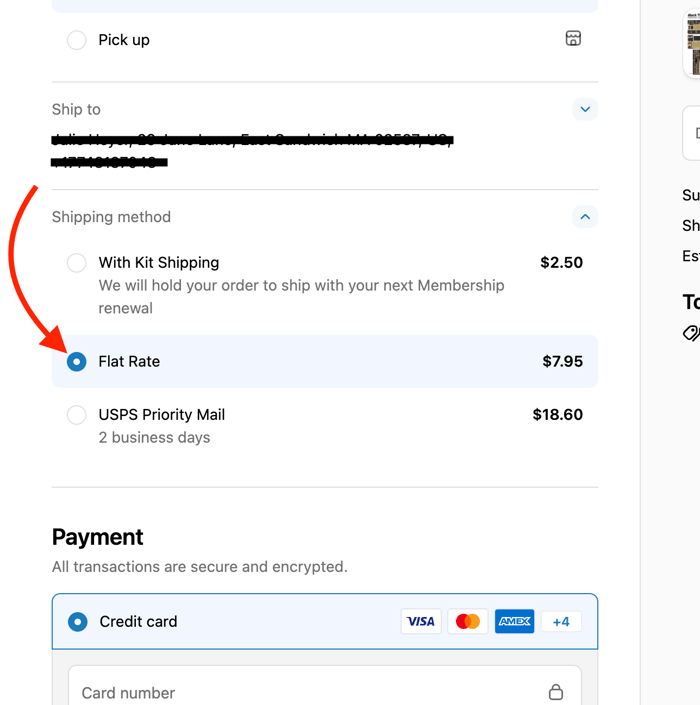Click the lock icon in Card number field
This screenshot has width=700, height=705.
[556, 692]
